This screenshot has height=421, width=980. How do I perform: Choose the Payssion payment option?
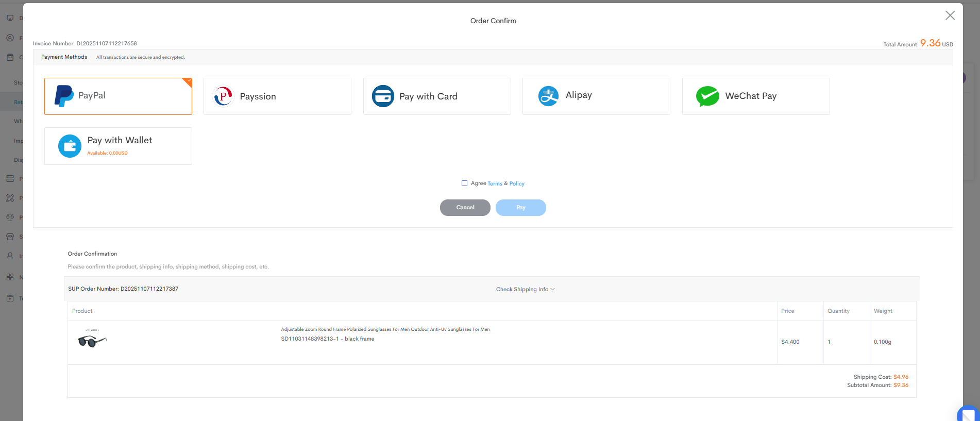(277, 96)
